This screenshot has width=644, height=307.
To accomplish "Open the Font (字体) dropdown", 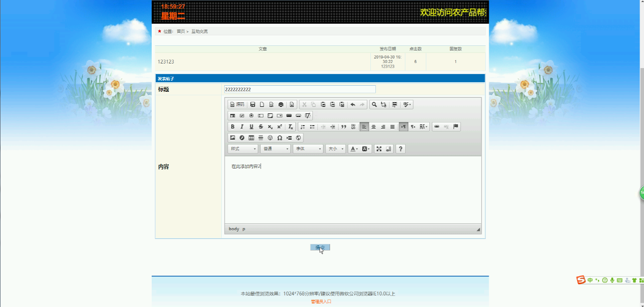I will pyautogui.click(x=308, y=149).
